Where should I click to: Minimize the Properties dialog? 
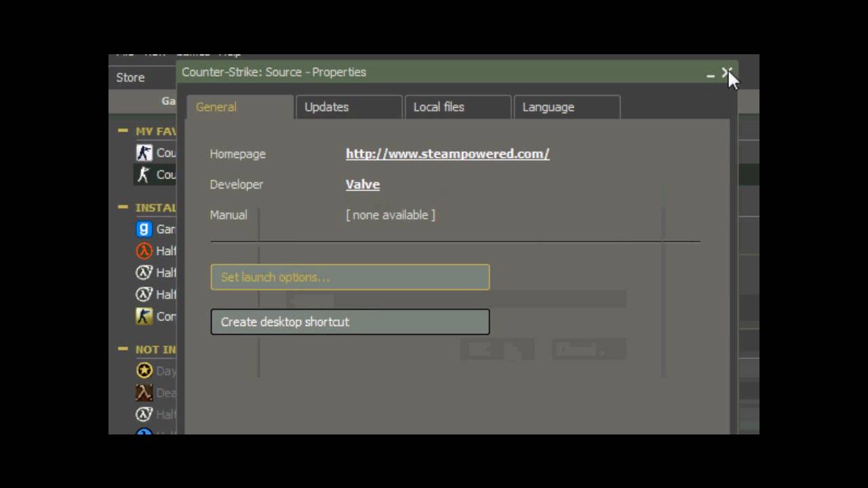[x=710, y=76]
